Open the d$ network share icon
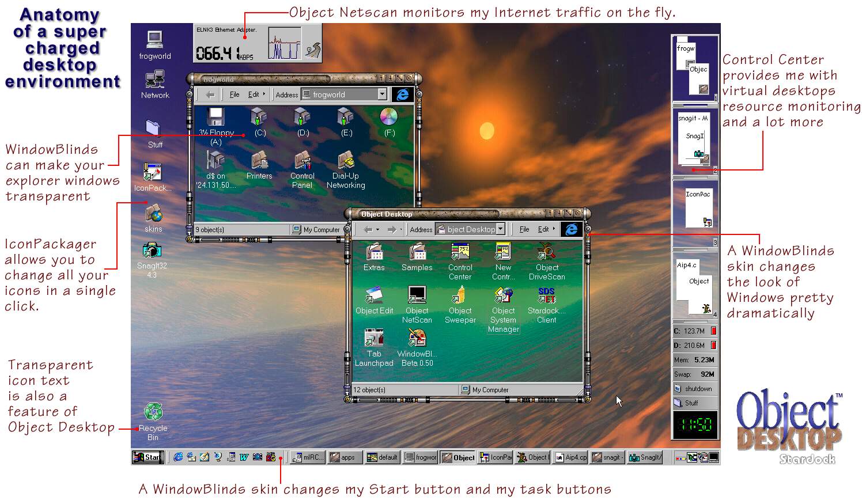This screenshot has height=504, width=862. click(215, 170)
